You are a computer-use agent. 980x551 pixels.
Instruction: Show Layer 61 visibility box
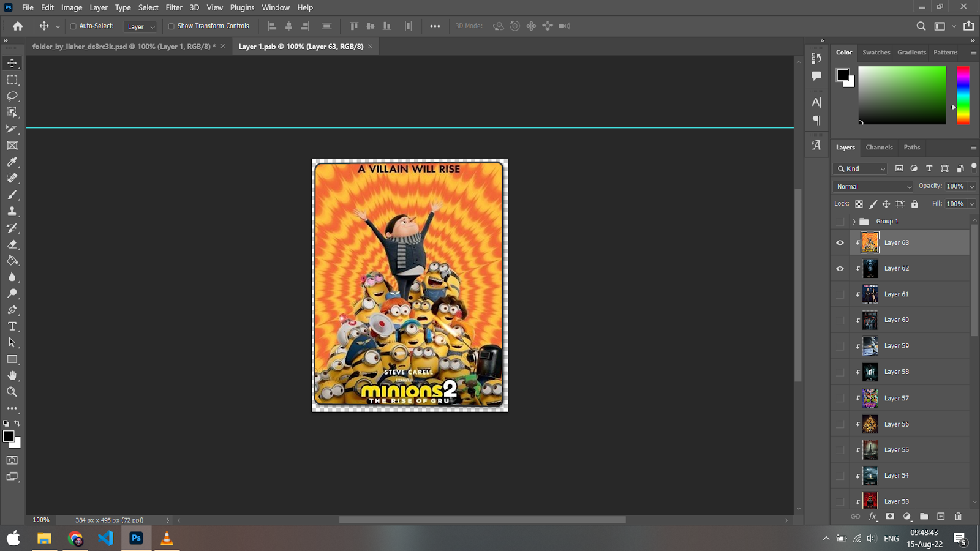coord(840,294)
